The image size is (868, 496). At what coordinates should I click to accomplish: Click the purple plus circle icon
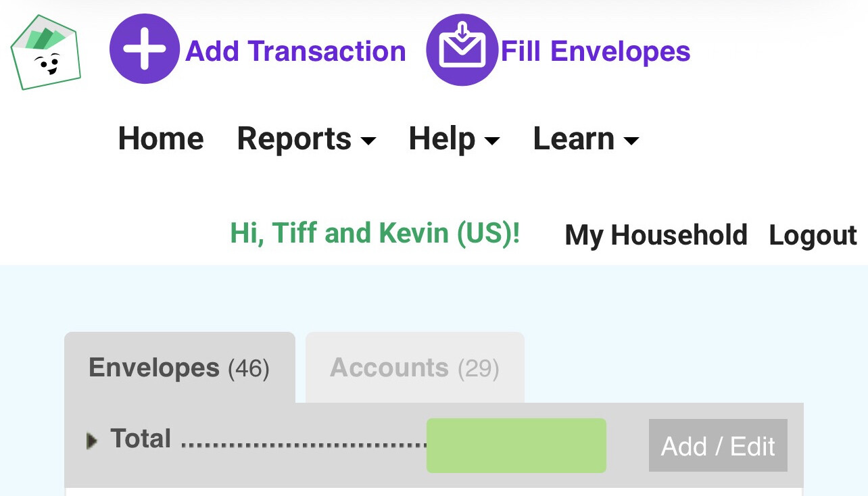pyautogui.click(x=145, y=49)
